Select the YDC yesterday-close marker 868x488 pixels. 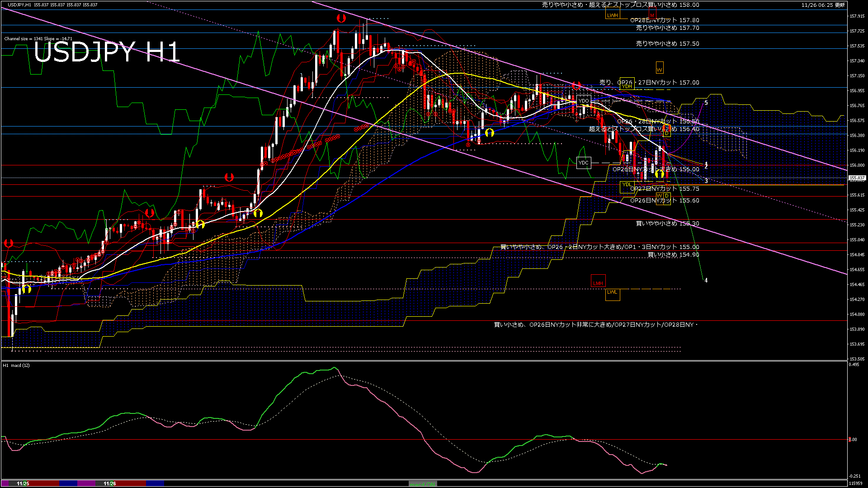[x=584, y=163]
